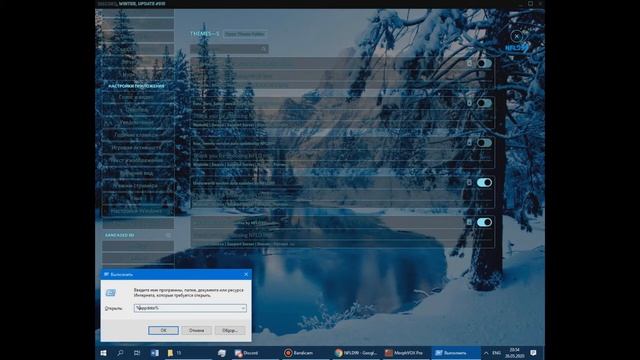Open Task View from the taskbar
Screen dimensions: 640x360
click(x=137, y=353)
